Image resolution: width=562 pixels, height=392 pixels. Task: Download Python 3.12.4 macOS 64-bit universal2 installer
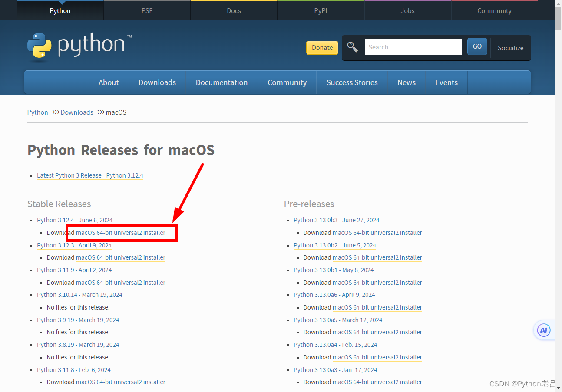coord(121,233)
